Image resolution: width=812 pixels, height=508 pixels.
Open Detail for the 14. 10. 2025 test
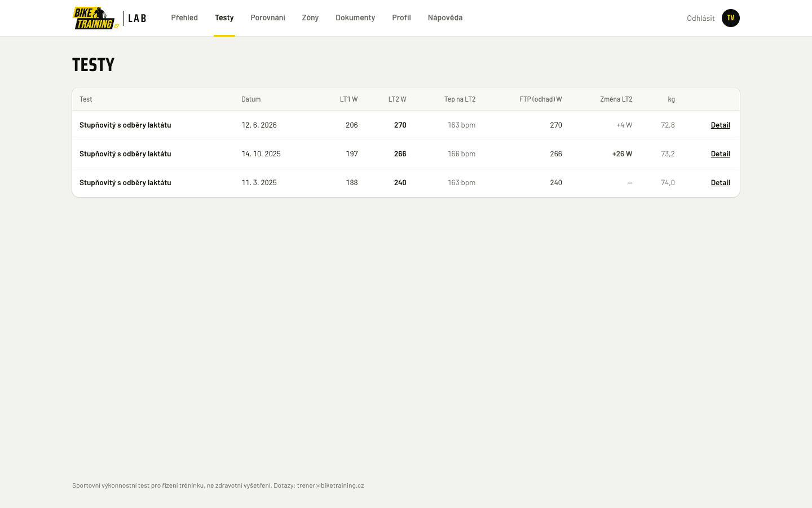tap(720, 154)
